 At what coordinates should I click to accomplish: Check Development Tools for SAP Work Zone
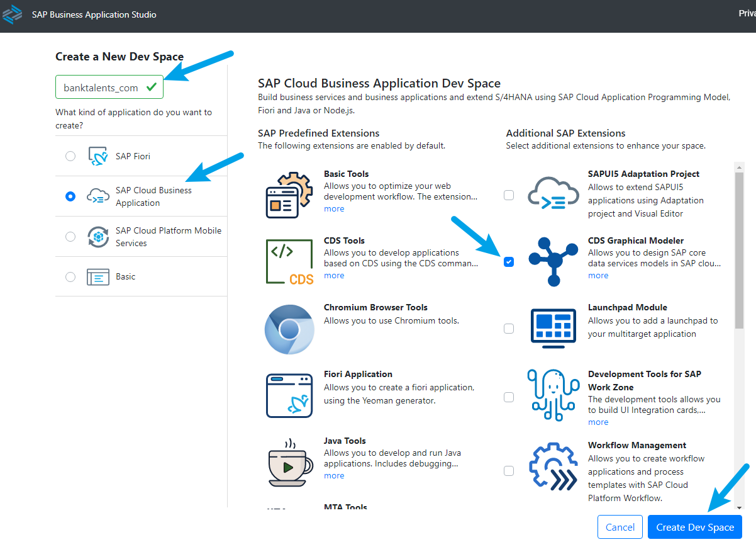(x=509, y=397)
